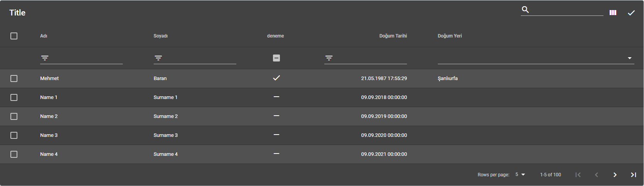Viewport: 644px width, 186px height.
Task: Open the show columns icon
Action: (x=613, y=13)
